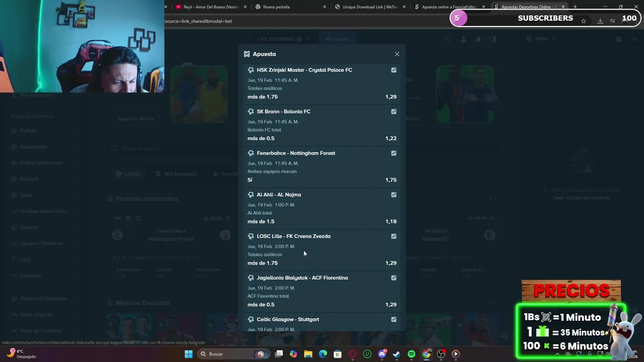Open Windows Start menu

pyautogui.click(x=188, y=354)
